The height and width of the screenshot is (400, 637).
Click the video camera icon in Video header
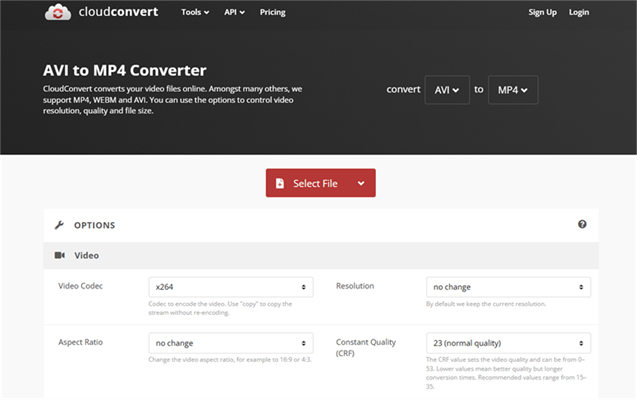tap(60, 255)
